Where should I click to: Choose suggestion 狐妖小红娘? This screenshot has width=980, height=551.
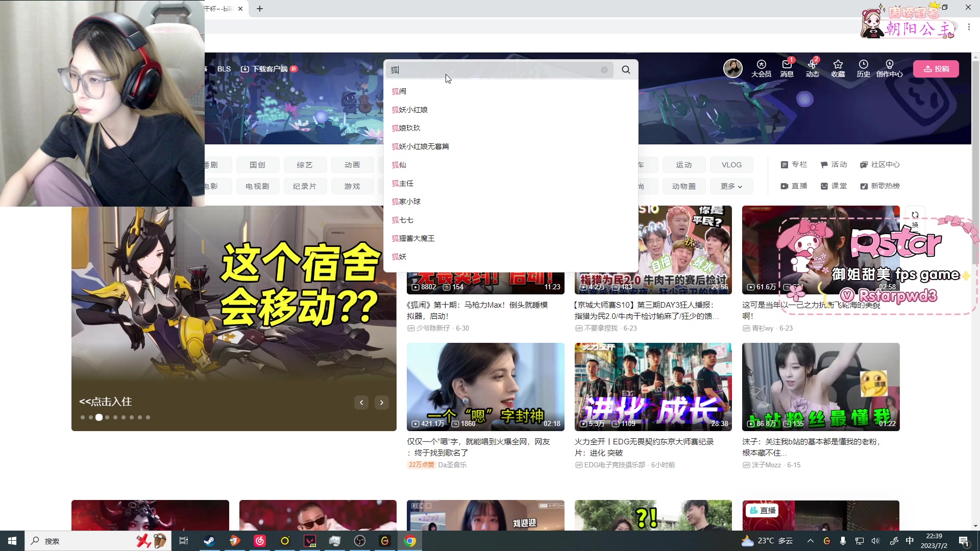pos(511,110)
